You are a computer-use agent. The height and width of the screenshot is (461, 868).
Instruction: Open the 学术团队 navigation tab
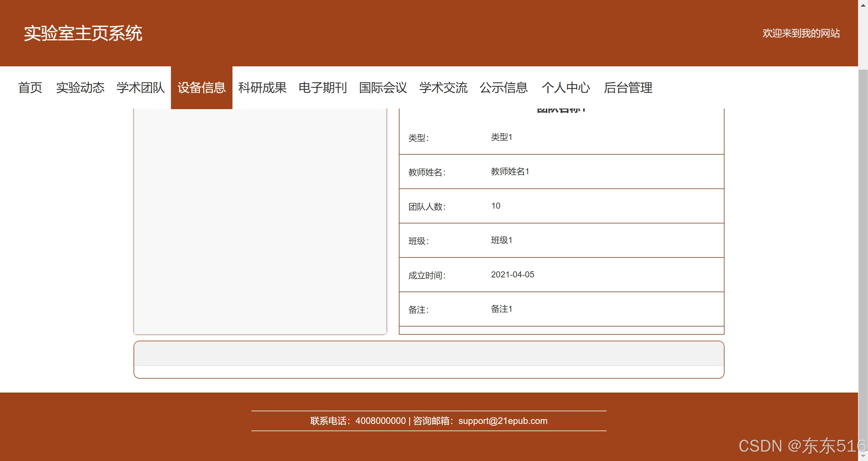click(140, 88)
